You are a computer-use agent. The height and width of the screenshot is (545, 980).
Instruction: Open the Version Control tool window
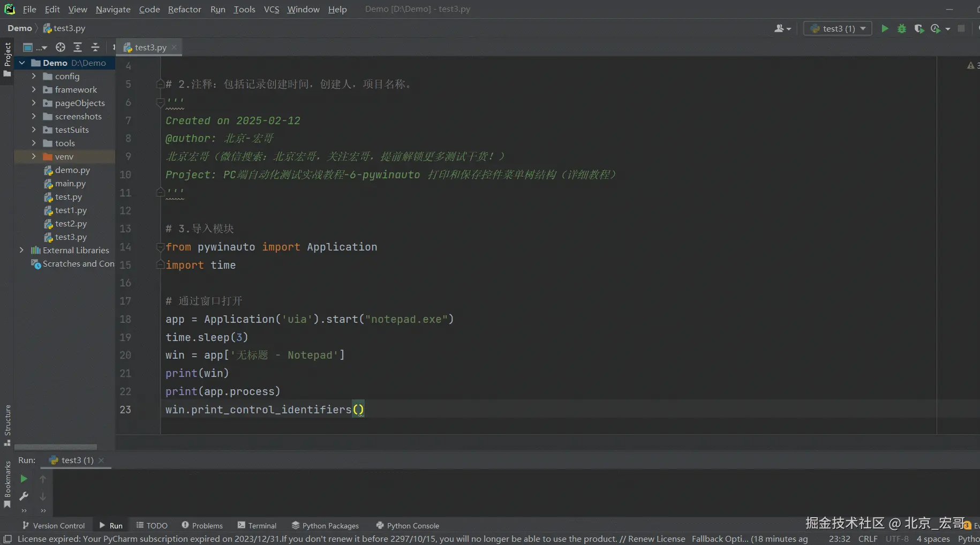tap(54, 525)
